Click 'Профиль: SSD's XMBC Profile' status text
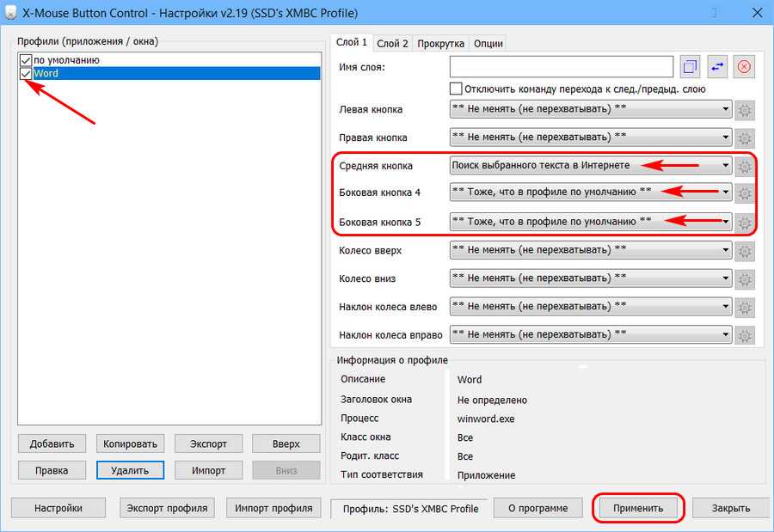The image size is (774, 532). pyautogui.click(x=411, y=509)
